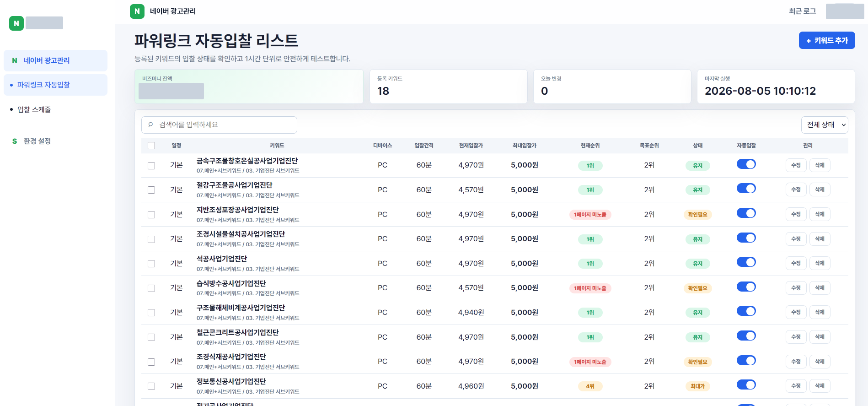The image size is (868, 406).
Task: Click the 유지 status badge for 철근콘크리트공사업기업진단
Action: [697, 337]
